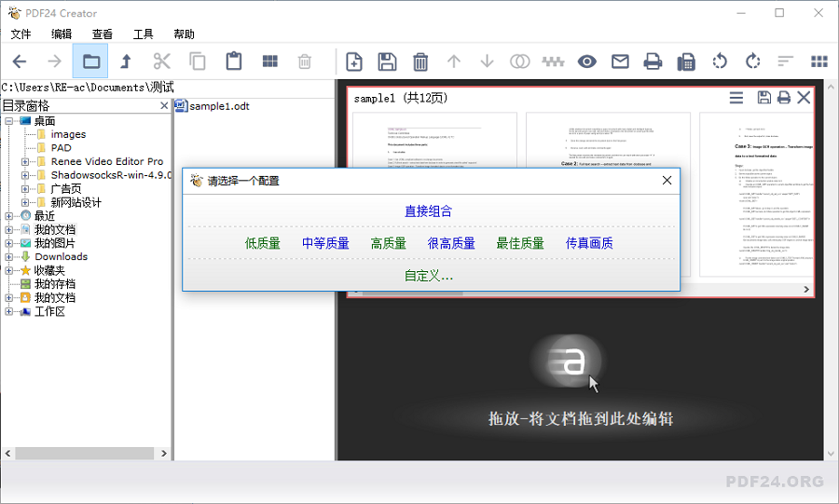The height and width of the screenshot is (504, 839).
Task: Navigate up one folder level
Action: click(126, 61)
